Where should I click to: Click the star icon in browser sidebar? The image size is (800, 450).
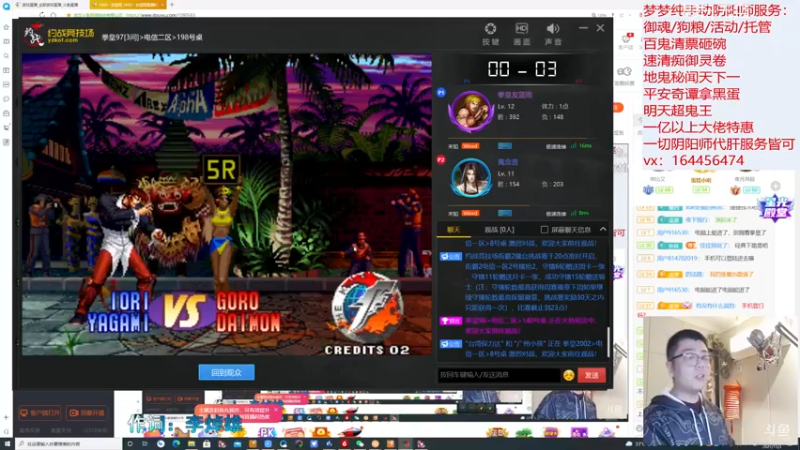tap(6, 27)
